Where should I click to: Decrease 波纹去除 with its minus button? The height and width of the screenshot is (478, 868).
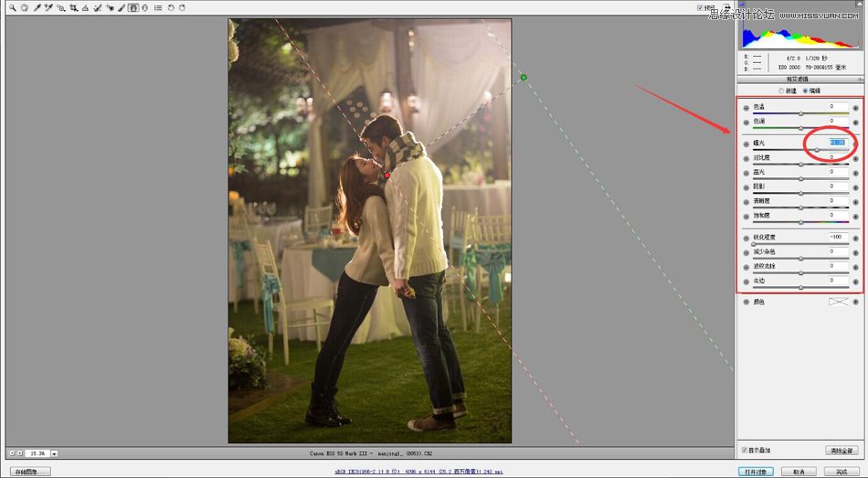[746, 267]
